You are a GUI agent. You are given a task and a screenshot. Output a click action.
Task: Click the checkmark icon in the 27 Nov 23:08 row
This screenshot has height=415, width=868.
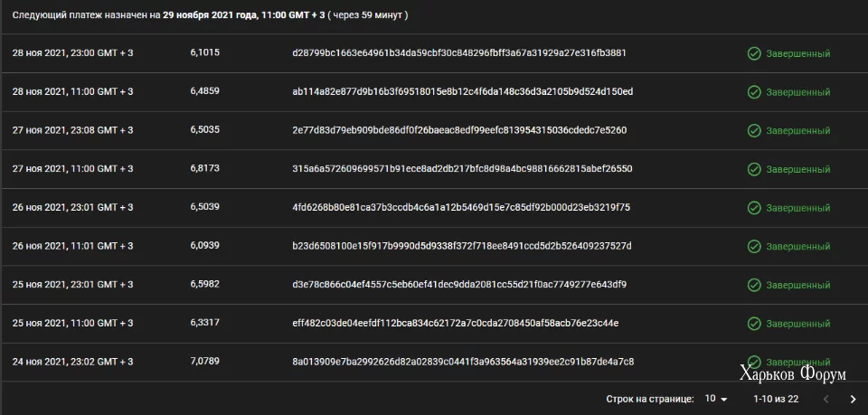tap(753, 130)
